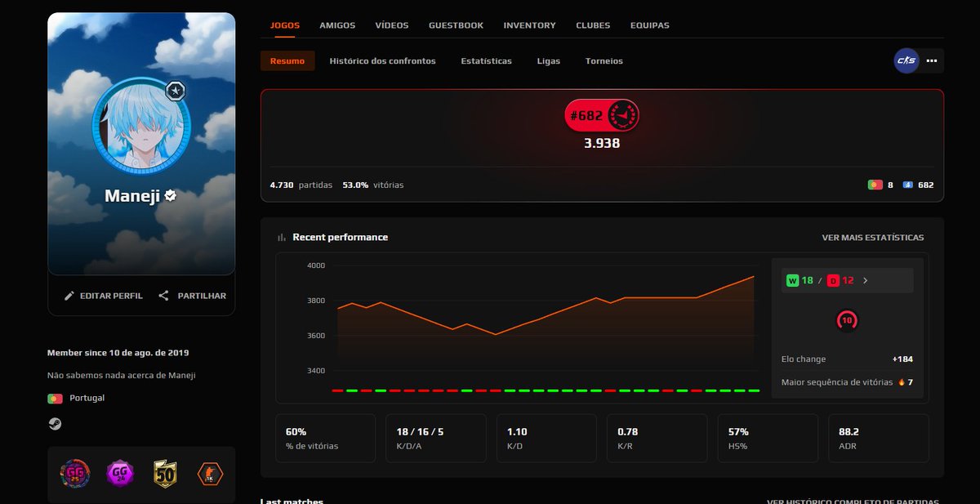Click the verified checkmark next to Maneji
This screenshot has width=980, height=504.
click(x=171, y=196)
